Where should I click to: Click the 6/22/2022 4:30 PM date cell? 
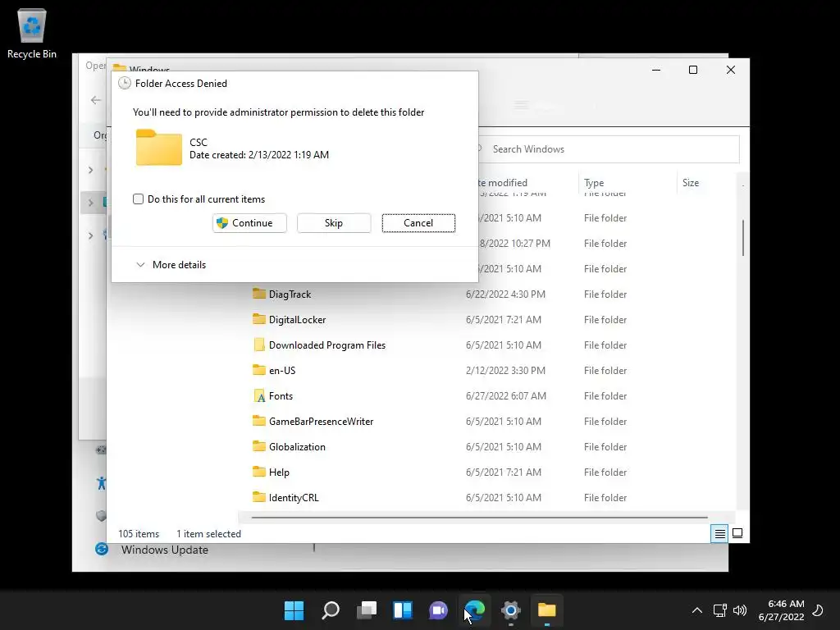coord(505,294)
